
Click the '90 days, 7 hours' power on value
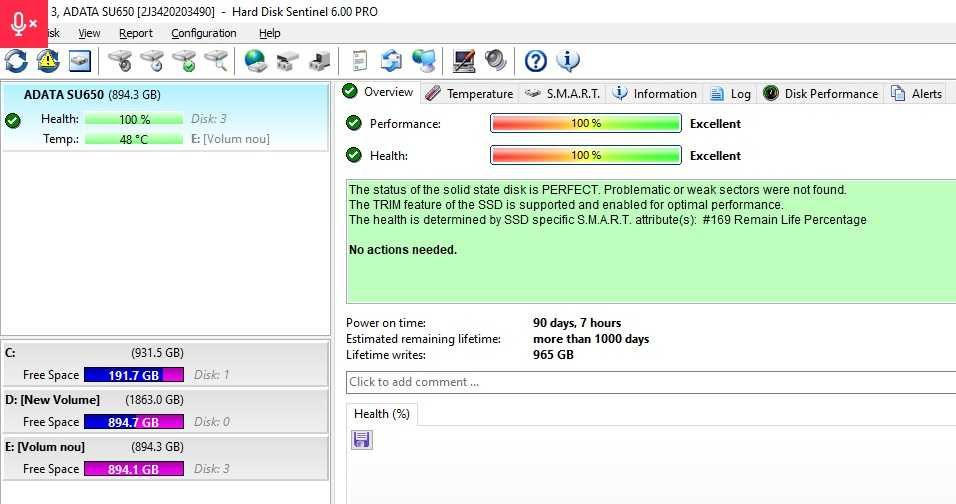[577, 323]
